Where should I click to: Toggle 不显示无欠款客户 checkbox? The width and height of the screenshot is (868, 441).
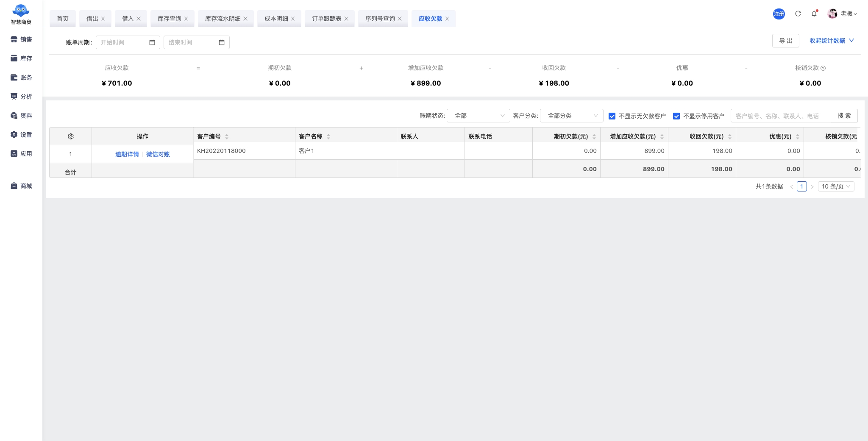click(612, 116)
